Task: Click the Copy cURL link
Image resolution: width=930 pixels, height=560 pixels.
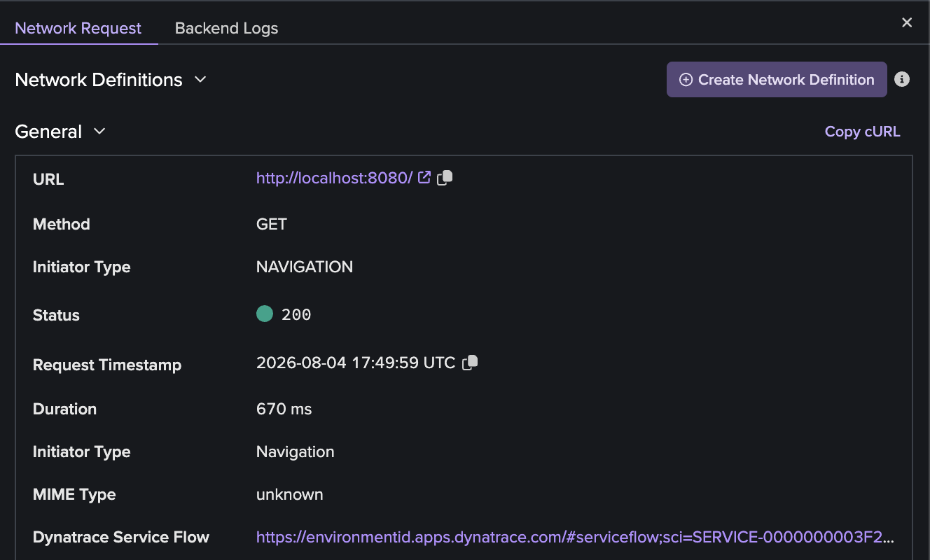Action: (x=862, y=132)
